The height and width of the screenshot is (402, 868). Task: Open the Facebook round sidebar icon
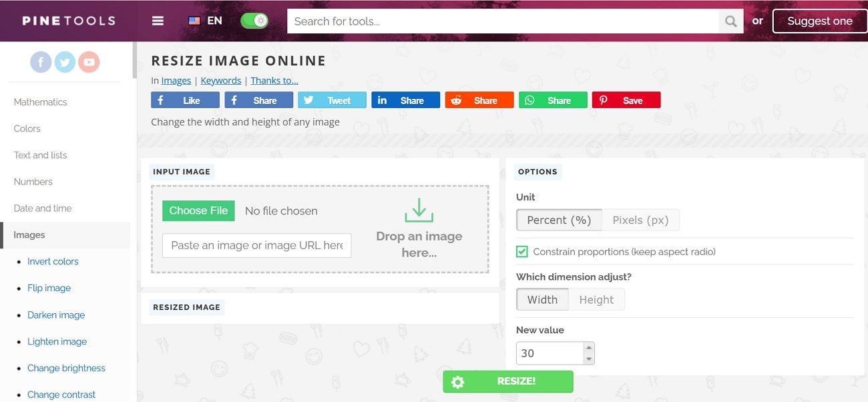tap(41, 63)
